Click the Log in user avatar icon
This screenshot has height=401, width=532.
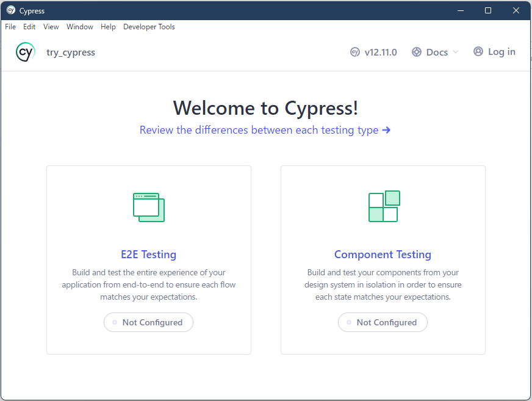coord(478,51)
